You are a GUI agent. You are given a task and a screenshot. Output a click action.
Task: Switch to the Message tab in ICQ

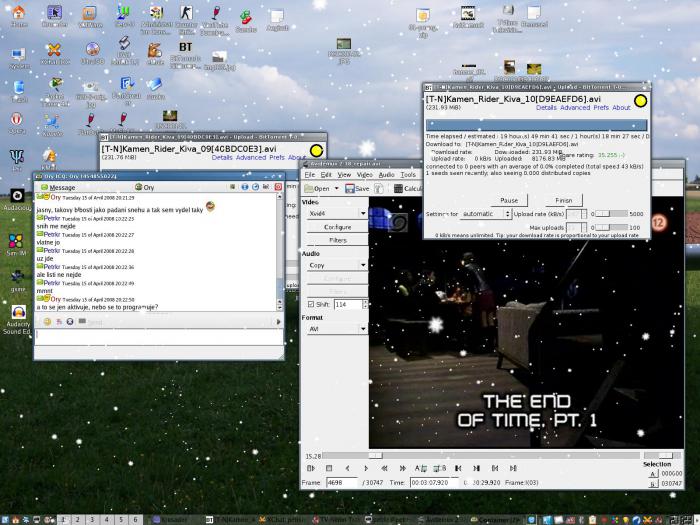[x=58, y=188]
